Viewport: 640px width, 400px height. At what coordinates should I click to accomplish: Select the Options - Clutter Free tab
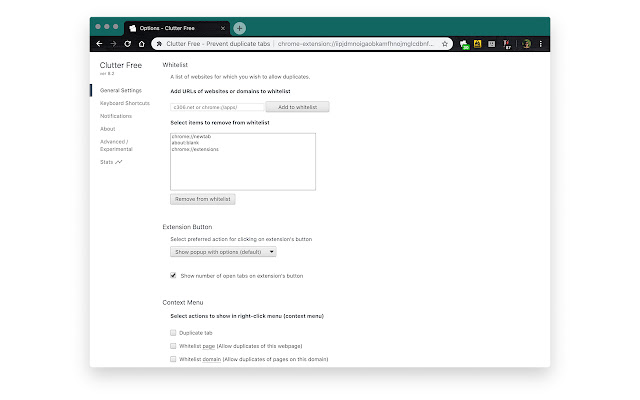pyautogui.click(x=177, y=28)
